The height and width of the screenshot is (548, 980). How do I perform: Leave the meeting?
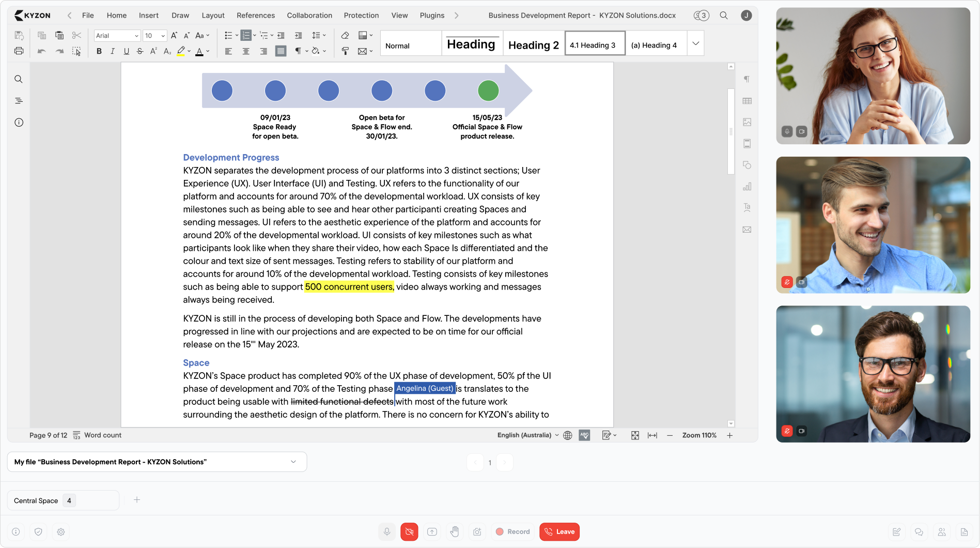pos(559,531)
